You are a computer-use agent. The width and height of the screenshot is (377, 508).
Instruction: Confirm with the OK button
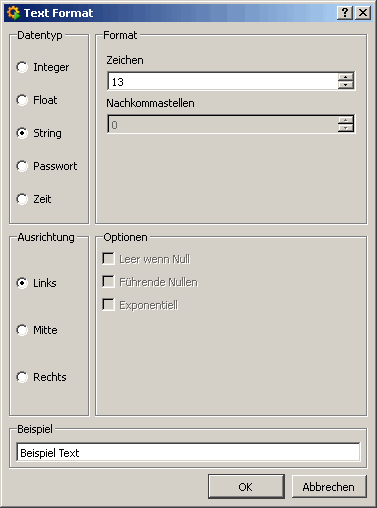click(246, 487)
